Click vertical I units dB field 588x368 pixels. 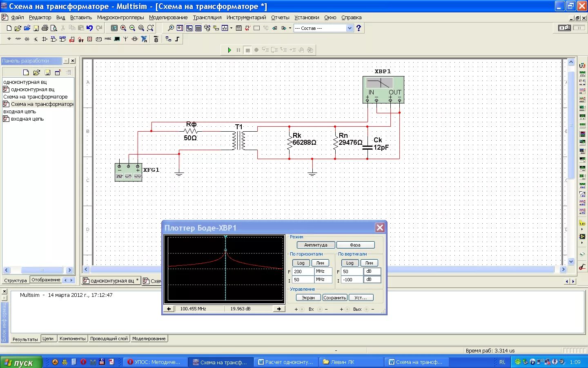click(372, 280)
